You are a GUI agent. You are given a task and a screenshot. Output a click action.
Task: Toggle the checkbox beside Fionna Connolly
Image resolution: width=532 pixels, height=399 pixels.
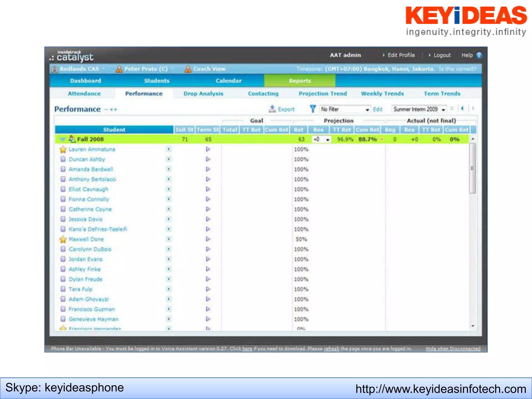(x=63, y=199)
